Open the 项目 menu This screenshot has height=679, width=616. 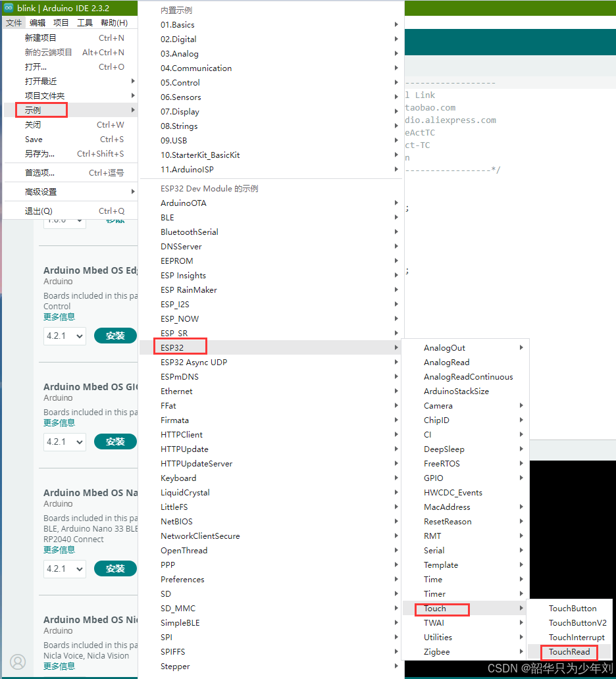pos(61,23)
